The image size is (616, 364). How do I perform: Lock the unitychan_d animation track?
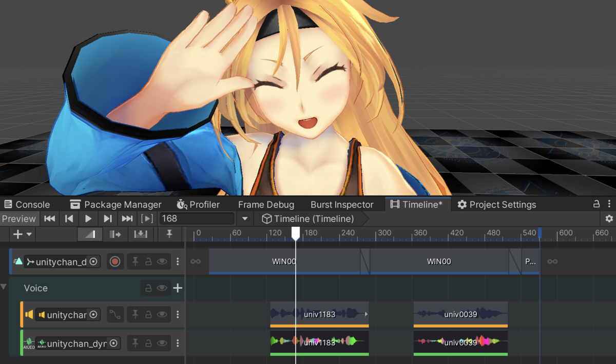click(x=148, y=261)
